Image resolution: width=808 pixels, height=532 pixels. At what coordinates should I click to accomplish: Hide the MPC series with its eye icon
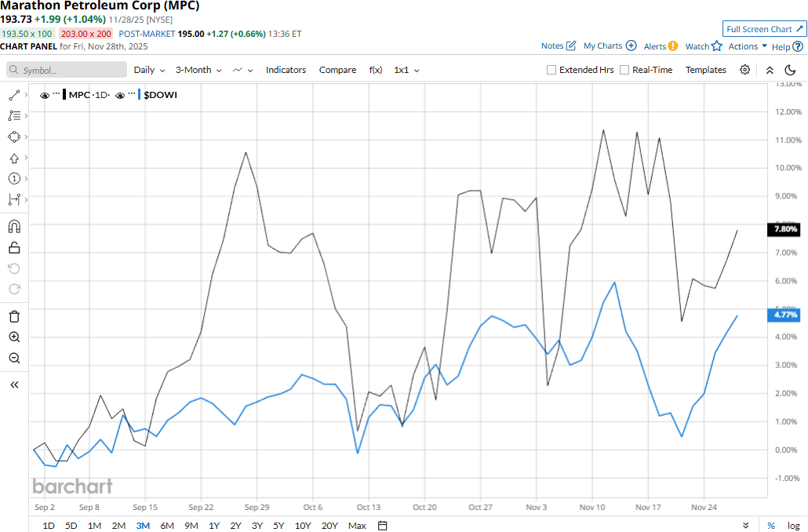click(x=45, y=96)
